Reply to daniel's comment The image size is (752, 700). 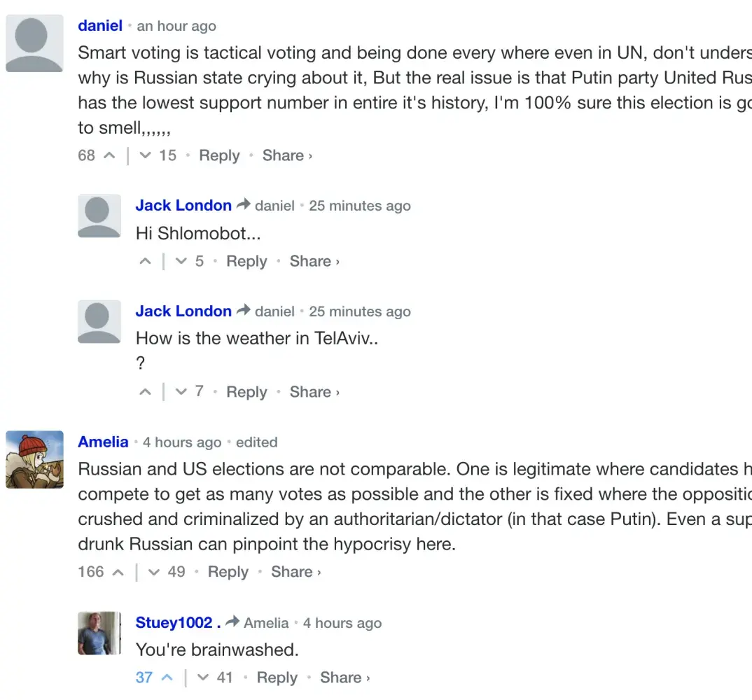(x=219, y=155)
